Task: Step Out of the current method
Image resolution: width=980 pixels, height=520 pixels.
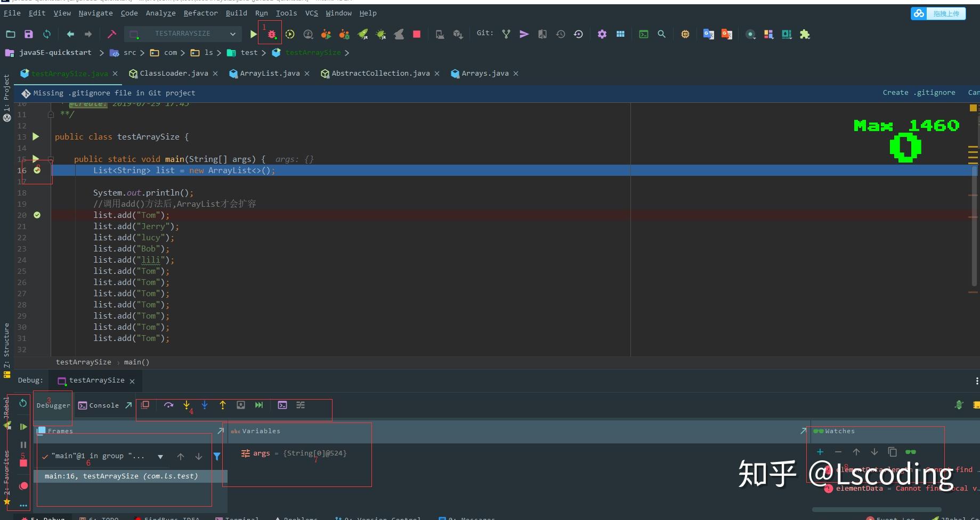Action: 223,405
